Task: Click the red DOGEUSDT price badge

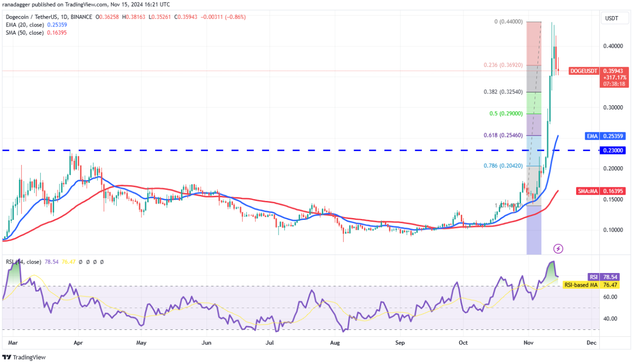Action: click(x=583, y=71)
